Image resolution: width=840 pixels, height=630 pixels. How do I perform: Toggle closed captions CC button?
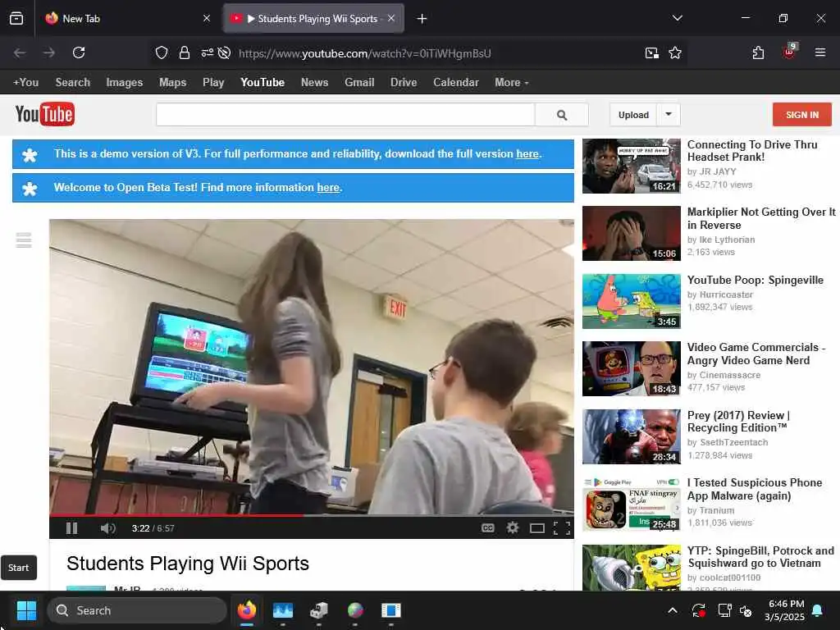coord(487,528)
